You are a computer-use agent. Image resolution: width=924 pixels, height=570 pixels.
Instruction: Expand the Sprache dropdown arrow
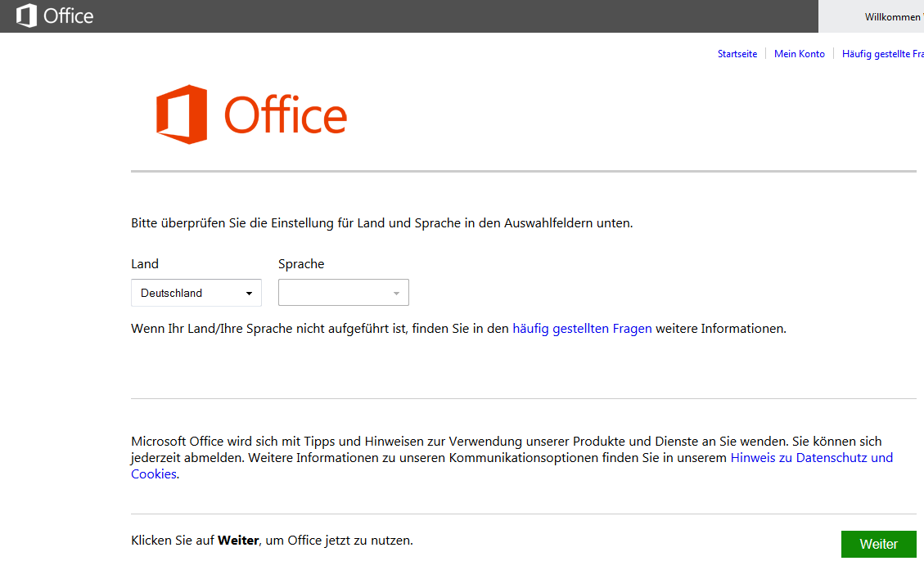pyautogui.click(x=396, y=294)
